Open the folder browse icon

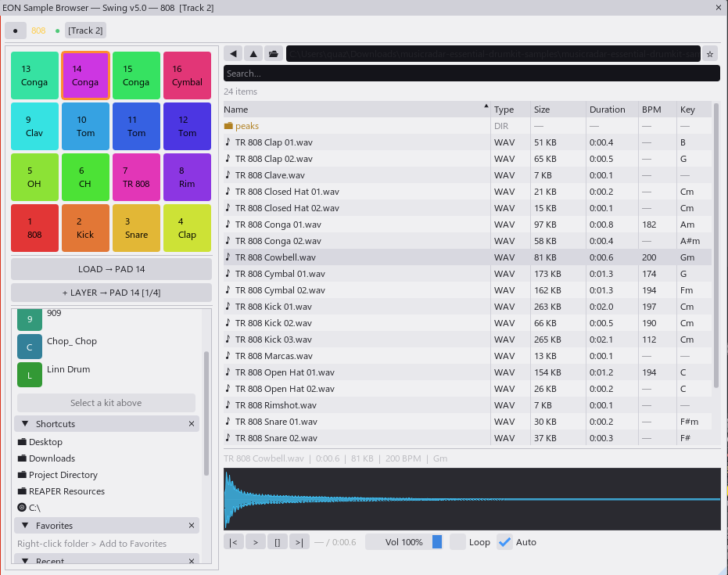[273, 53]
